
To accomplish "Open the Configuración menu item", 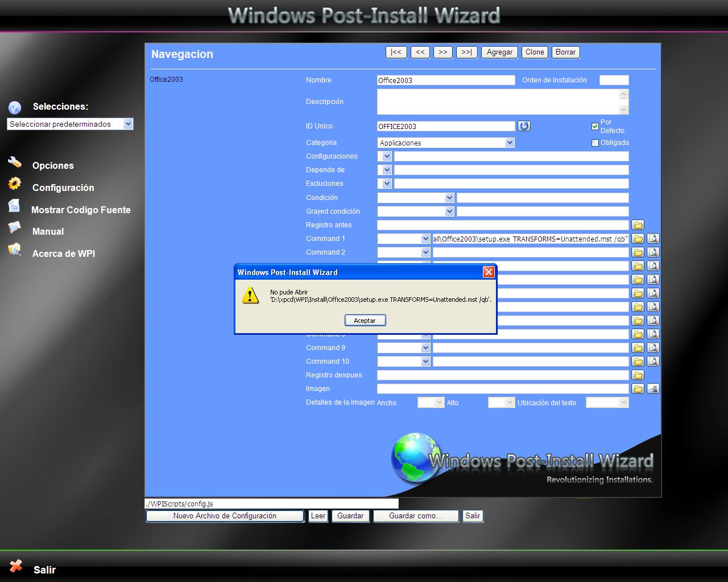I will [x=63, y=188].
